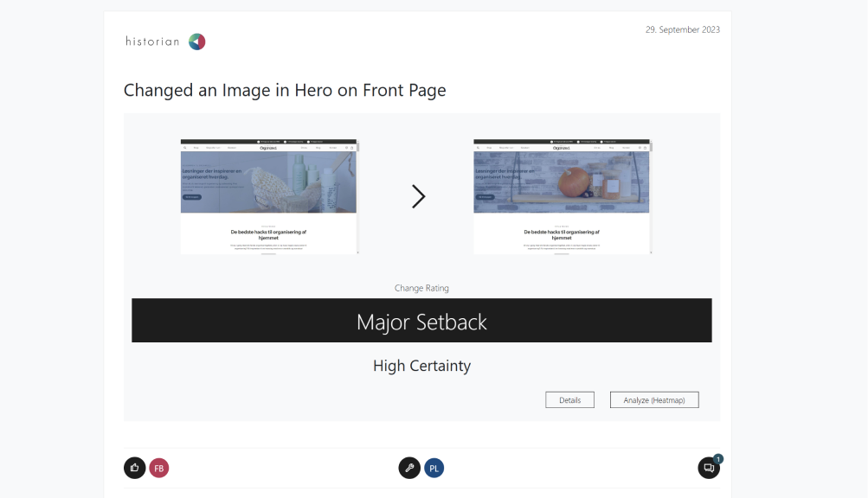
Task: Click the Major Setback rating banner
Action: click(x=421, y=321)
